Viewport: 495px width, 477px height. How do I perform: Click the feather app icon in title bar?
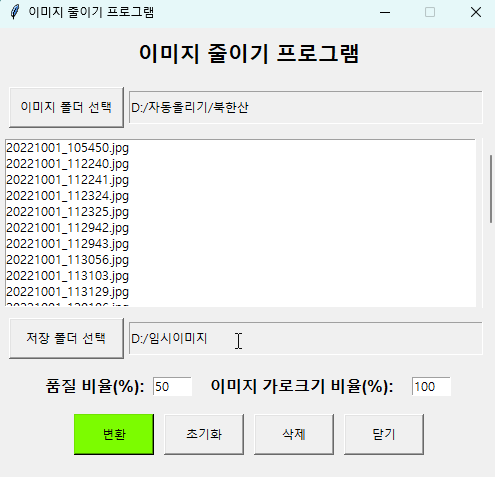(15, 12)
